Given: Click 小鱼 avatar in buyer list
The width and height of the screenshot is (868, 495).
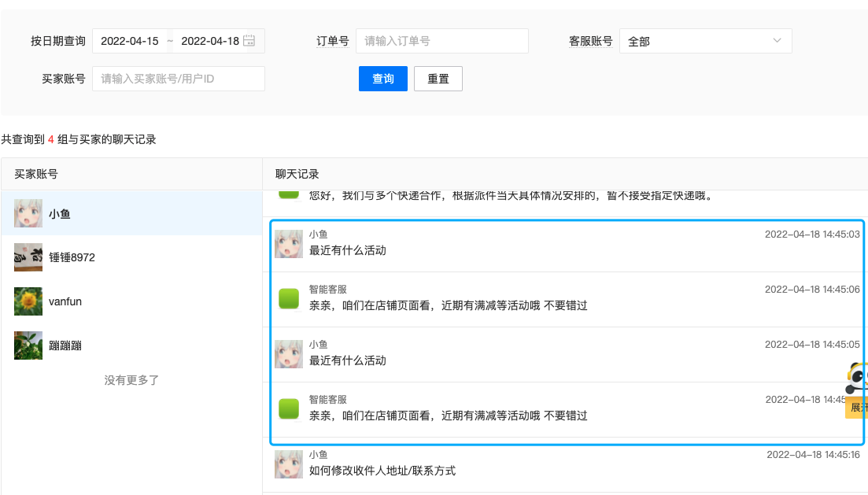Looking at the screenshot, I should point(28,213).
